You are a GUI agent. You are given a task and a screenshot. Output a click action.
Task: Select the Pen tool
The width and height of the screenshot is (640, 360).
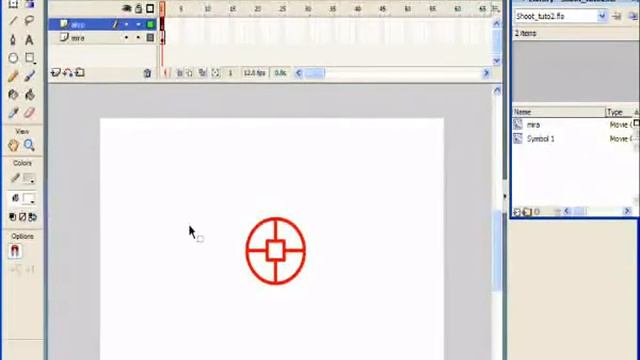tap(13, 40)
